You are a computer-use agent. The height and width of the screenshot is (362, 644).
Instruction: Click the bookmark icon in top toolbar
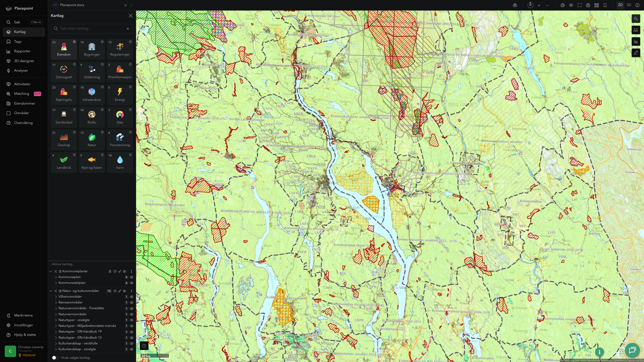point(605,5)
